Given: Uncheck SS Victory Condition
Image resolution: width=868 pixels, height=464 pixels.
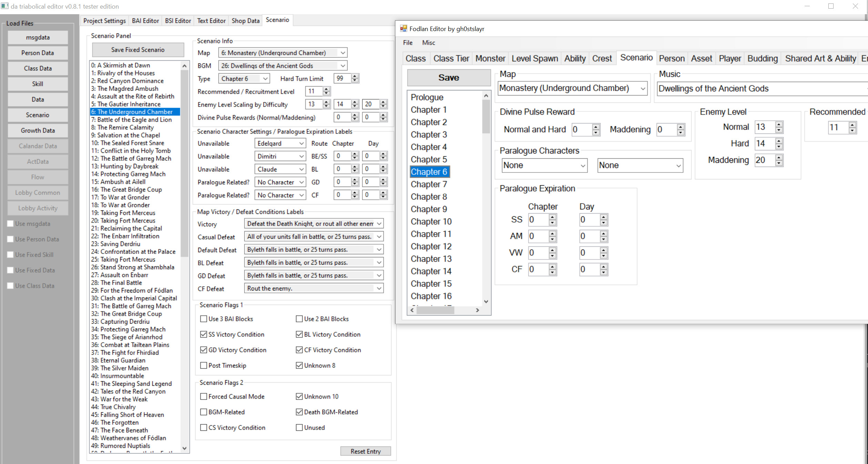Looking at the screenshot, I should point(203,334).
